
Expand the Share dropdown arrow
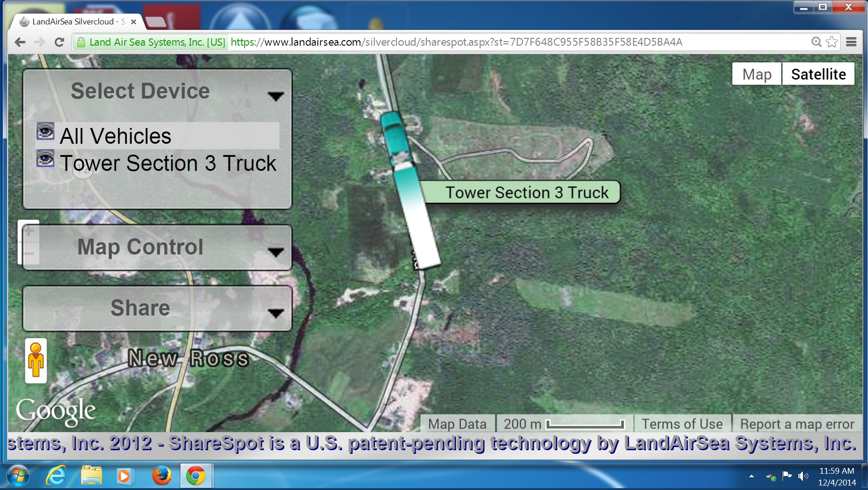coord(275,313)
